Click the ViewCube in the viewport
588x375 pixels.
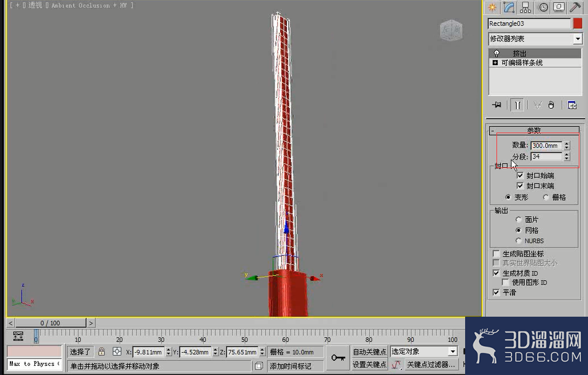(451, 30)
